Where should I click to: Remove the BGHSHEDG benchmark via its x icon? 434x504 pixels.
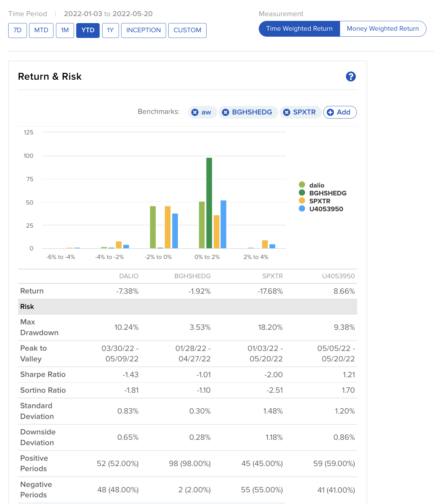point(226,112)
